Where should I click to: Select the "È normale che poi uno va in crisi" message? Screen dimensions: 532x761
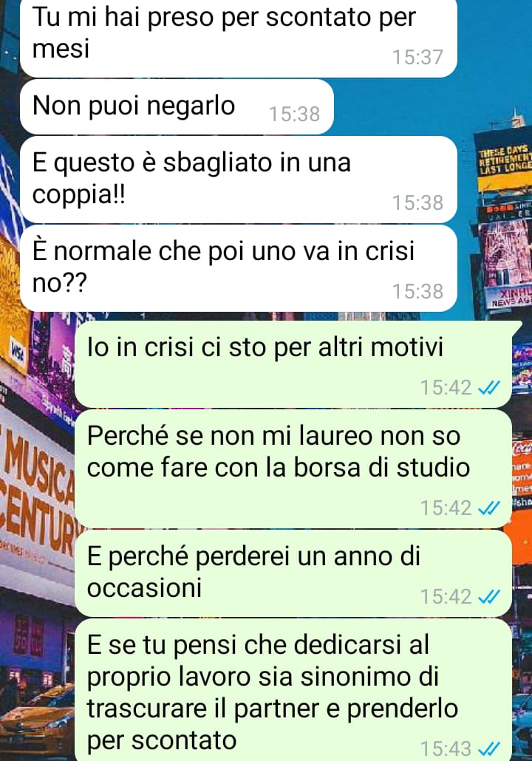[239, 268]
